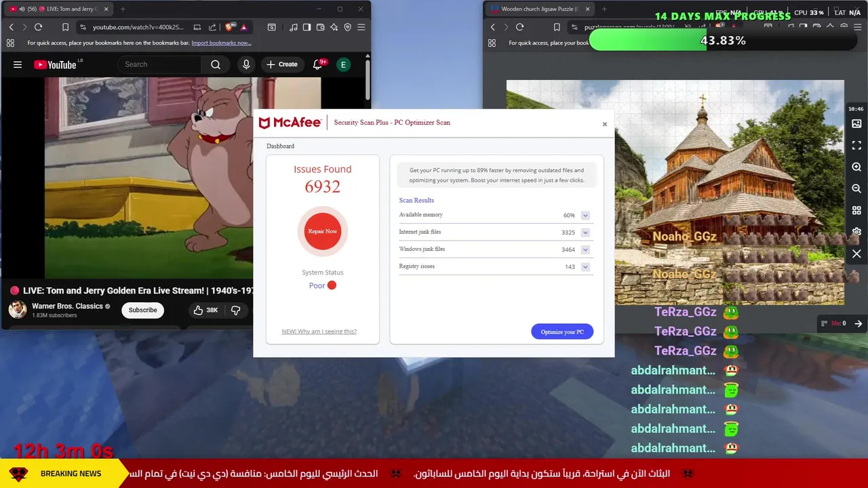
Task: Expand the Windows junk files row
Action: pyautogui.click(x=585, y=249)
